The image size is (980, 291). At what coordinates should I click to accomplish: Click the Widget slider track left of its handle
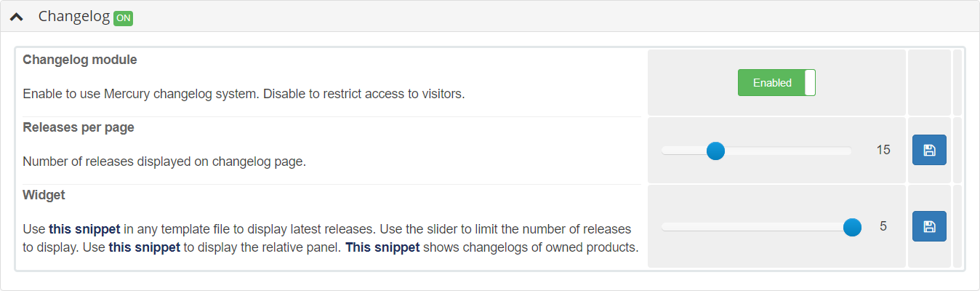tap(752, 227)
